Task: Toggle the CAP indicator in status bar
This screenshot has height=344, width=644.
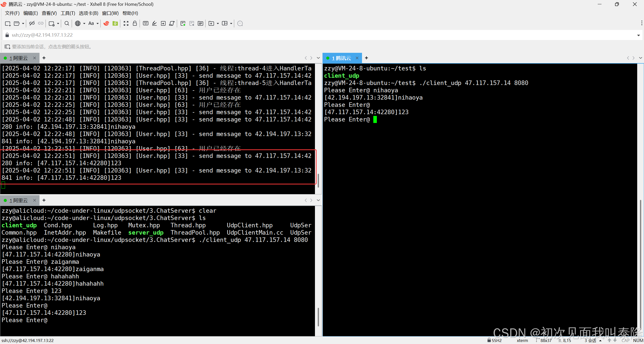Action: coord(625,340)
